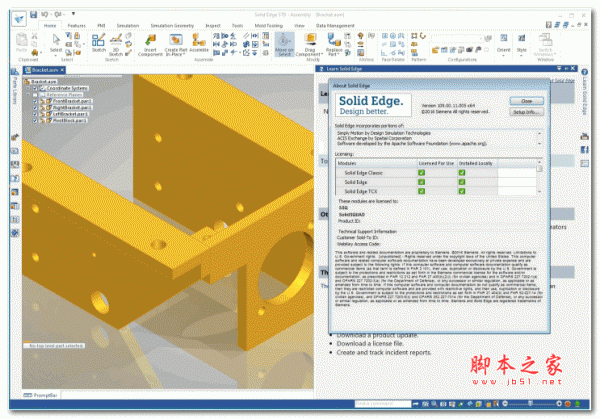Screen dimensions: 600x419
Task: Switch to the Inspect ribbon tab
Action: point(213,26)
